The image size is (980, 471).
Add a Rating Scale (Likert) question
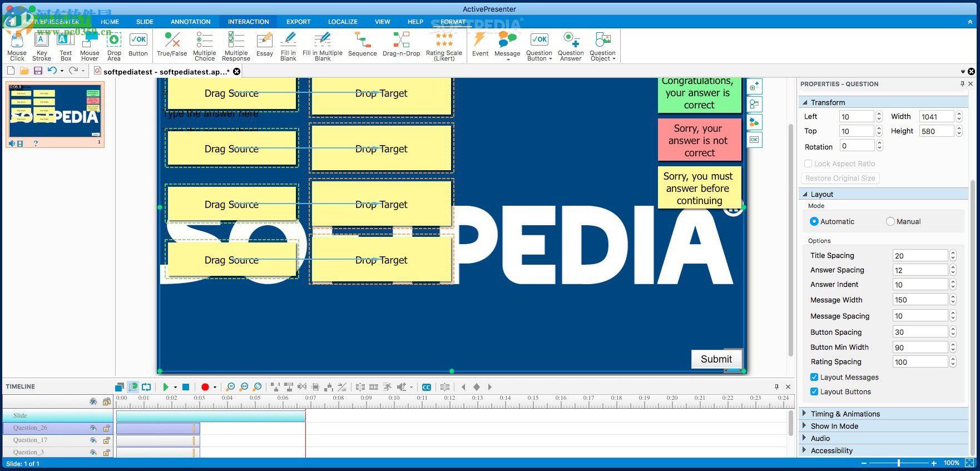click(x=444, y=46)
